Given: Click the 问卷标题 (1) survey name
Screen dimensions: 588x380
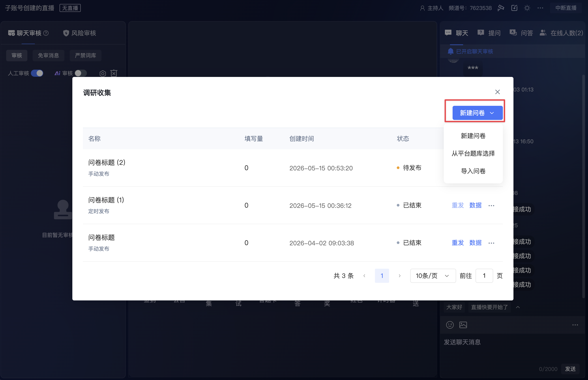Looking at the screenshot, I should 106,200.
